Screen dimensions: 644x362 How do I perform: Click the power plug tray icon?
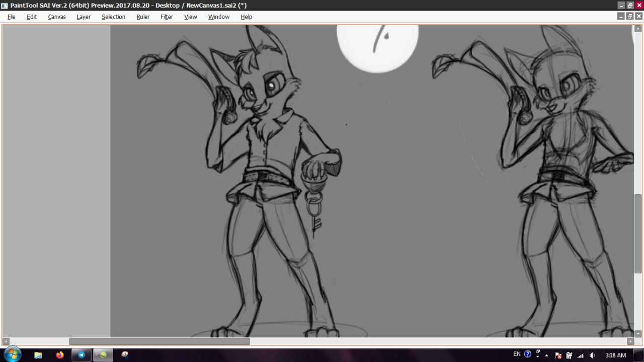point(570,355)
